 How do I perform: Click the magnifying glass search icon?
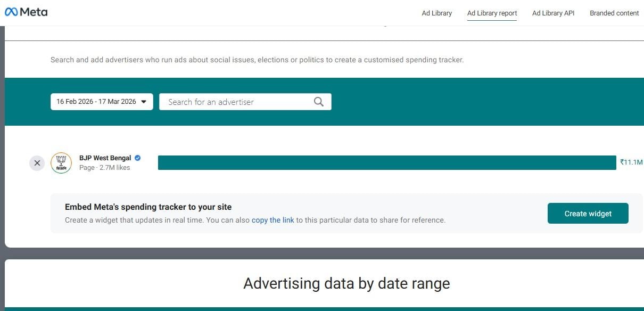(319, 102)
